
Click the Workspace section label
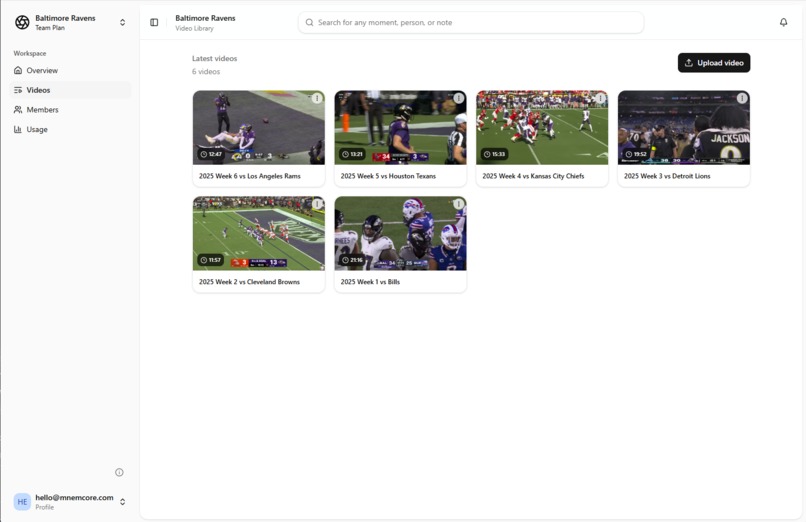(30, 53)
